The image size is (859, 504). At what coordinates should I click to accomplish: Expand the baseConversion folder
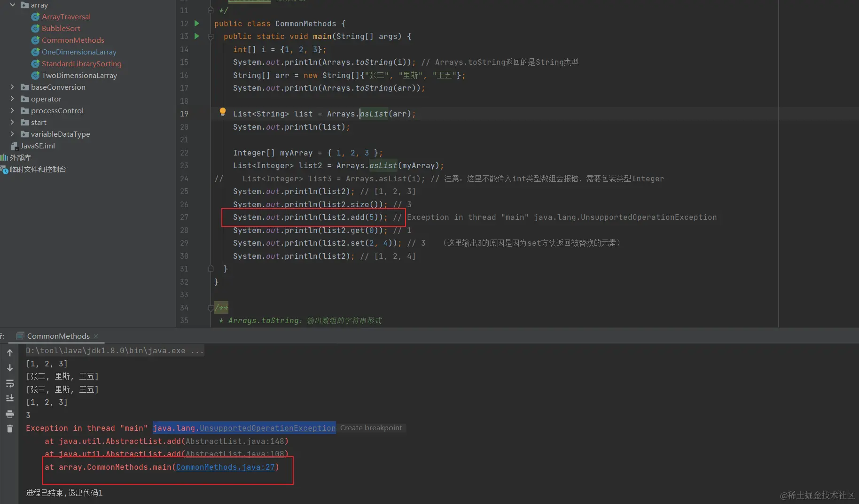click(13, 87)
